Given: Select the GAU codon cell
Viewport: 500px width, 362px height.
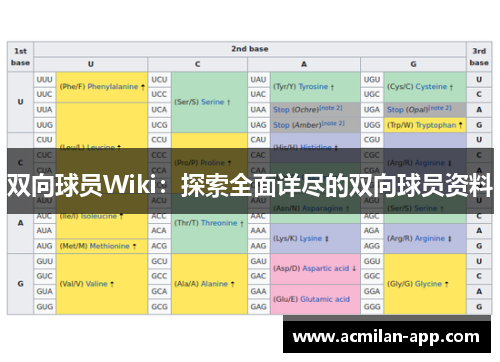Looking at the screenshot, I should pyautogui.click(x=259, y=261).
